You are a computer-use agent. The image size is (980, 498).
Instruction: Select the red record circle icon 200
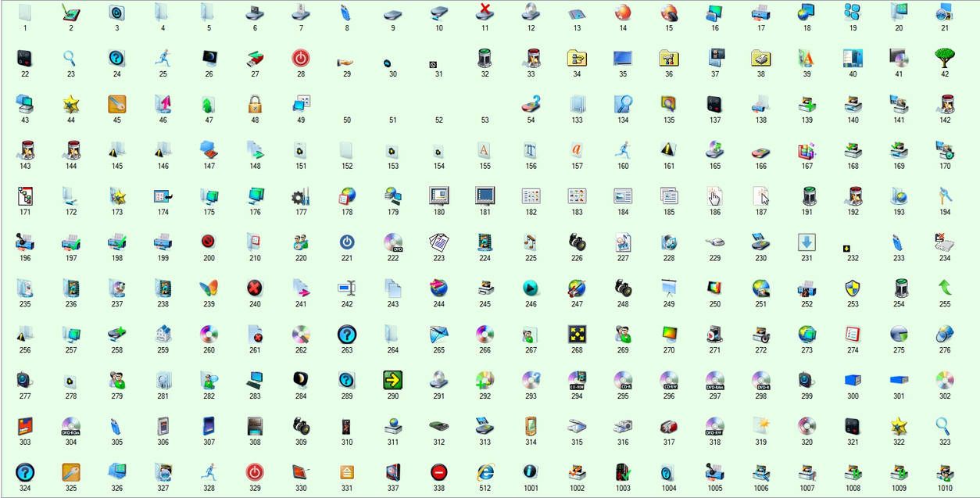(209, 242)
